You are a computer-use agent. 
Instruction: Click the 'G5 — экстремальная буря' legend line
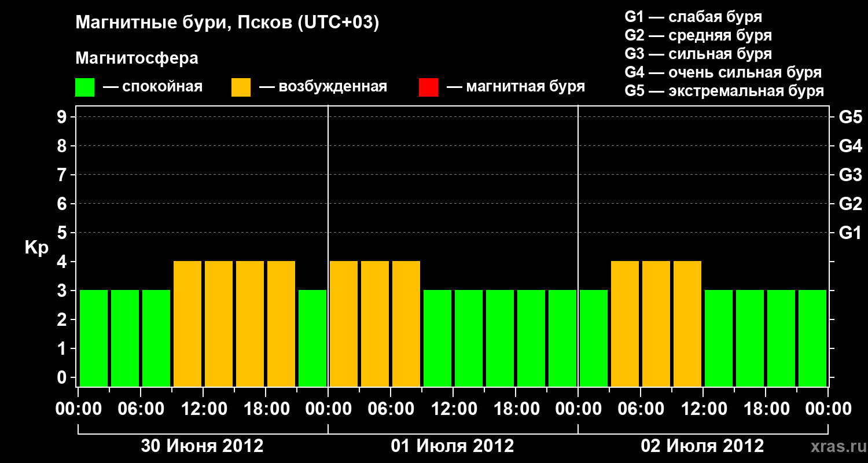(724, 91)
